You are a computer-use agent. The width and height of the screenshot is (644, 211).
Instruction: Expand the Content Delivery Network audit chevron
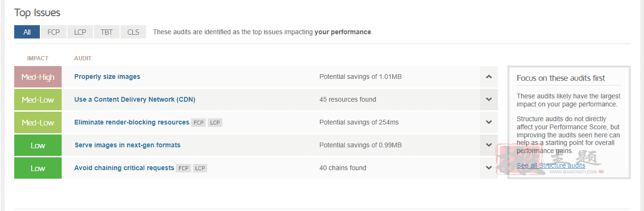(x=489, y=99)
